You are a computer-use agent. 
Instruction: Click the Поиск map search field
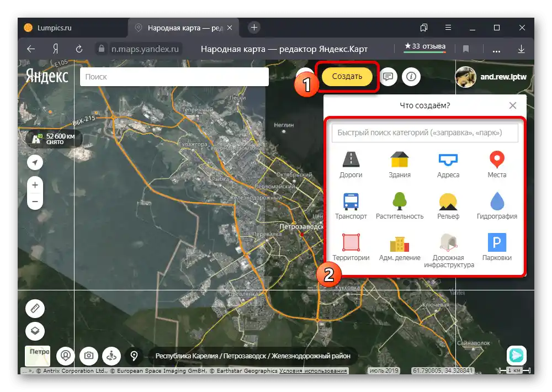coord(174,76)
